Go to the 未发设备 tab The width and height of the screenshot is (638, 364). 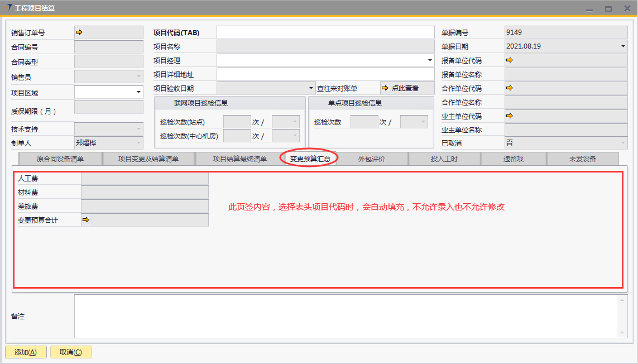pos(582,159)
